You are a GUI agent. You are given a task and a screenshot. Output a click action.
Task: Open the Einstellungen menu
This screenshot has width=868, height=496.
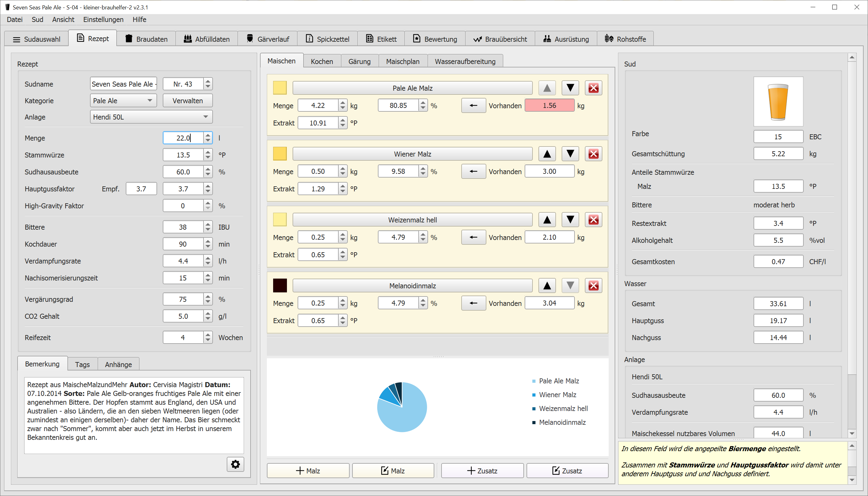pos(103,19)
